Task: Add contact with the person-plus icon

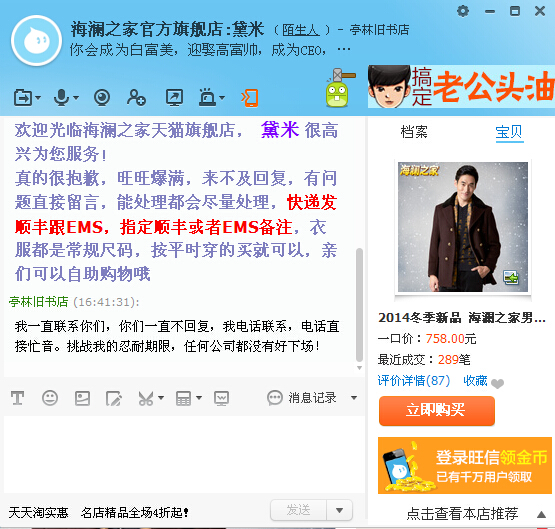Action: (136, 98)
